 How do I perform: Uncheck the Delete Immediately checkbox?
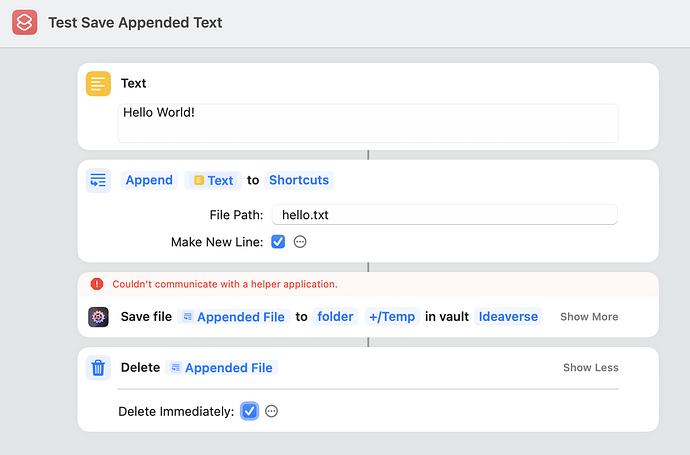[249, 411]
